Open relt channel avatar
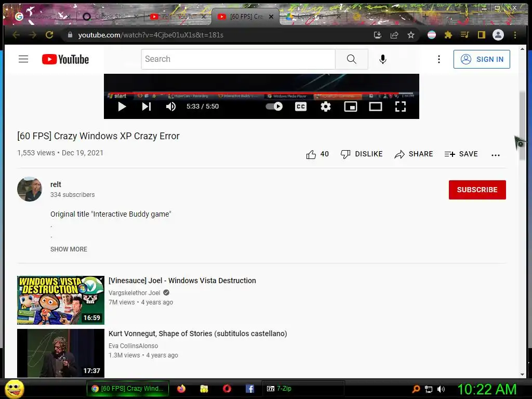 (30, 189)
